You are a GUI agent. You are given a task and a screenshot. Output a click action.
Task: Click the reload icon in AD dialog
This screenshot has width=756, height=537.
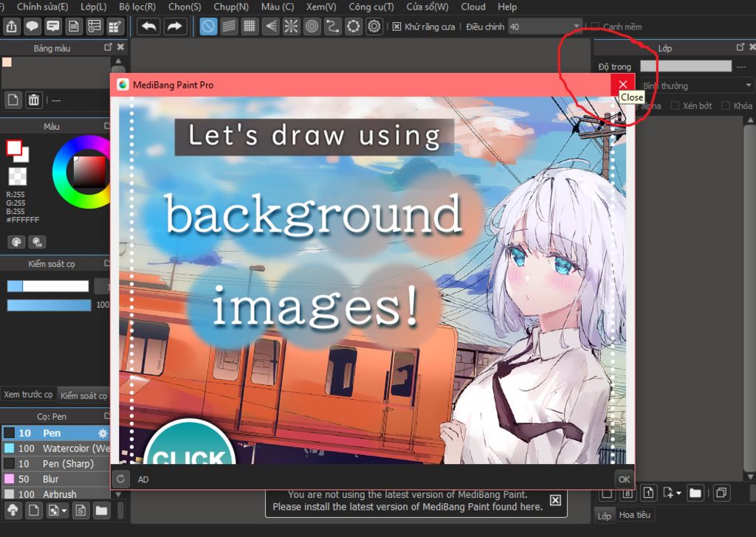click(120, 479)
